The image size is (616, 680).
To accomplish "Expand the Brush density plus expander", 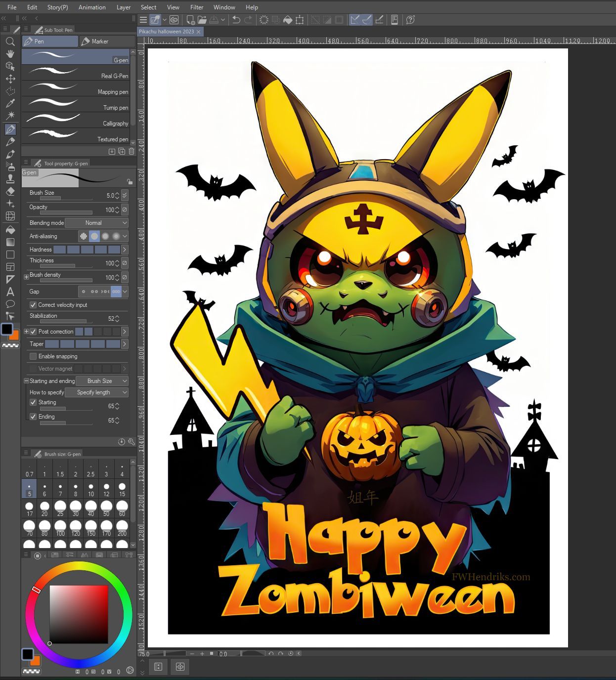I will pos(26,277).
